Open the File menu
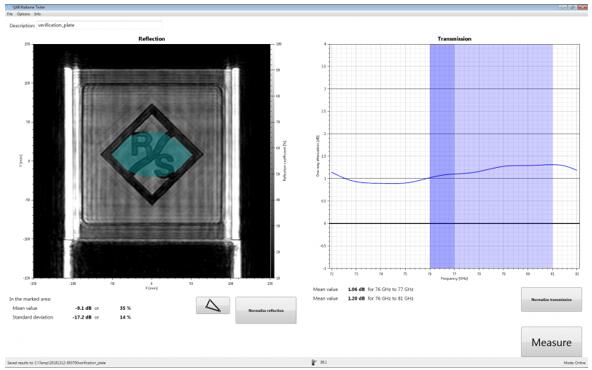This screenshot has width=592, height=370. point(10,14)
